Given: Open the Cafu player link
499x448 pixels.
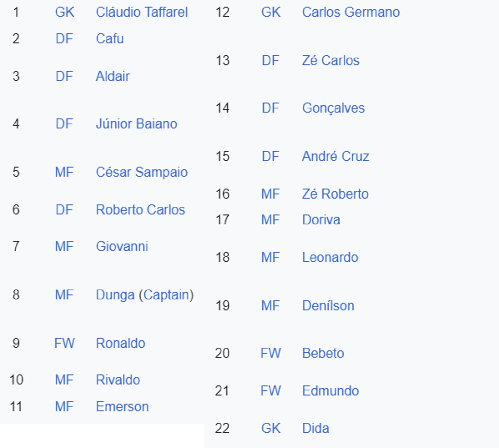Looking at the screenshot, I should point(110,39).
